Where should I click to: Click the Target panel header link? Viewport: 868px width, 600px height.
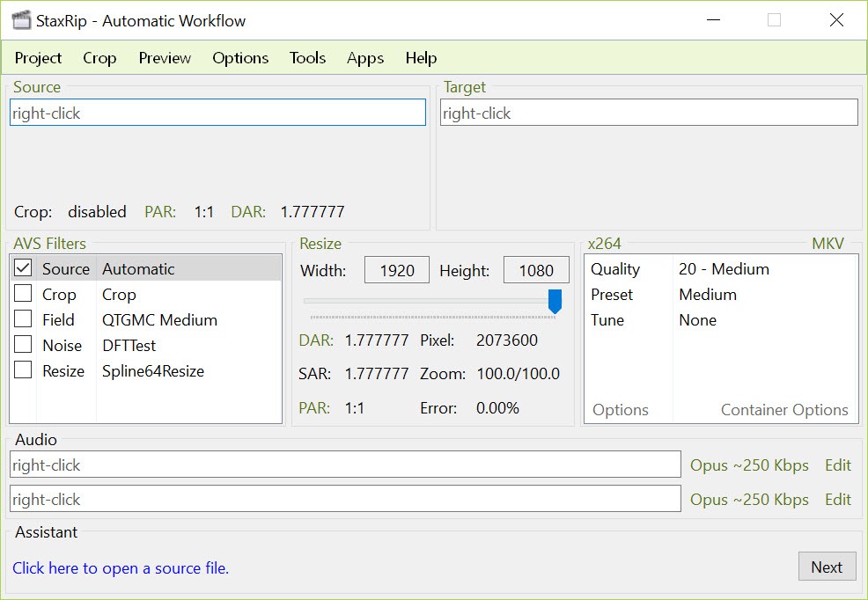[x=465, y=87]
